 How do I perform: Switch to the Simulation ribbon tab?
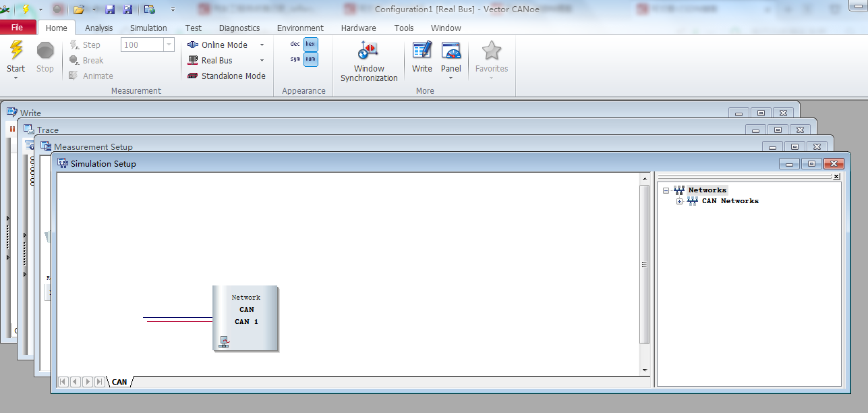click(148, 28)
